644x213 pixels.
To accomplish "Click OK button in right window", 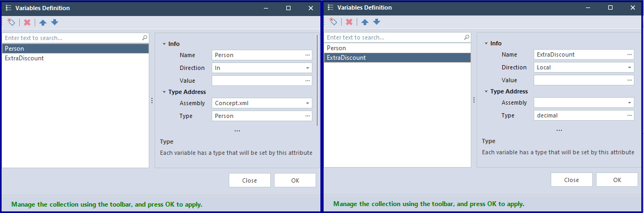I will pyautogui.click(x=617, y=180).
